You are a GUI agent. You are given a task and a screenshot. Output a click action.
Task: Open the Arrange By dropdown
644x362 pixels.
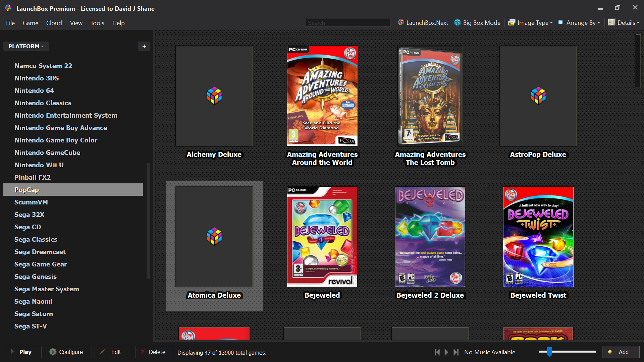(579, 23)
